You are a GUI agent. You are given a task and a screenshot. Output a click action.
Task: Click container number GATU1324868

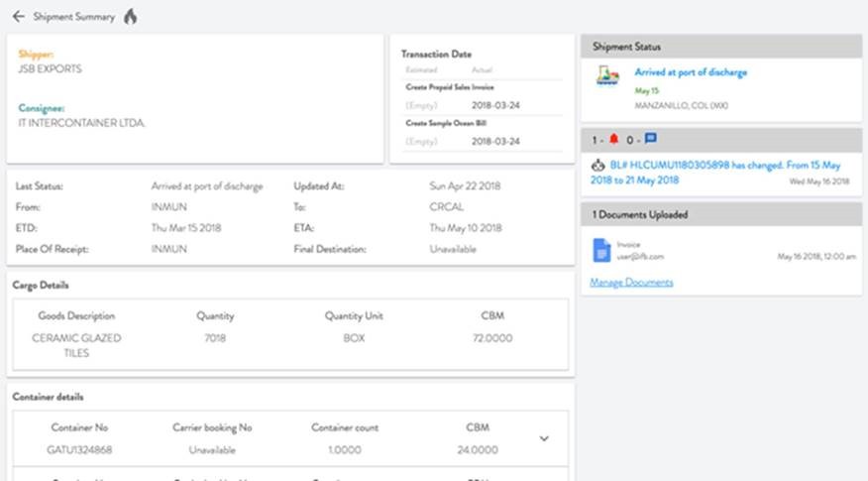(x=79, y=450)
